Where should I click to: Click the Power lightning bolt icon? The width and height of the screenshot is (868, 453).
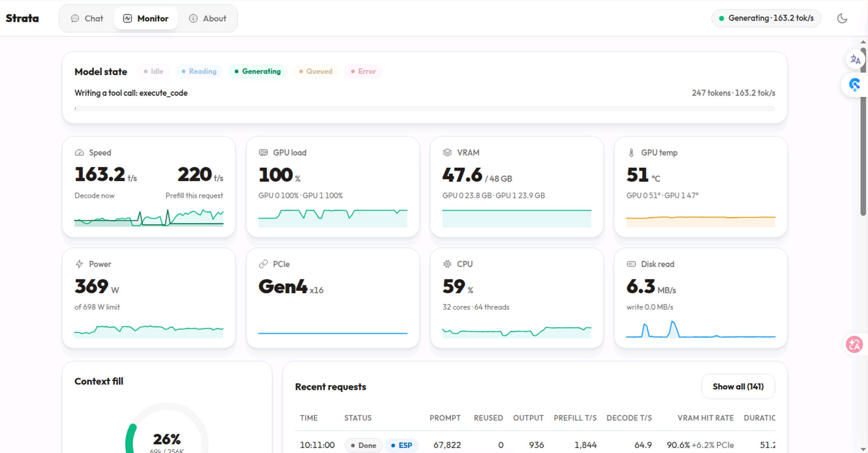coord(79,264)
